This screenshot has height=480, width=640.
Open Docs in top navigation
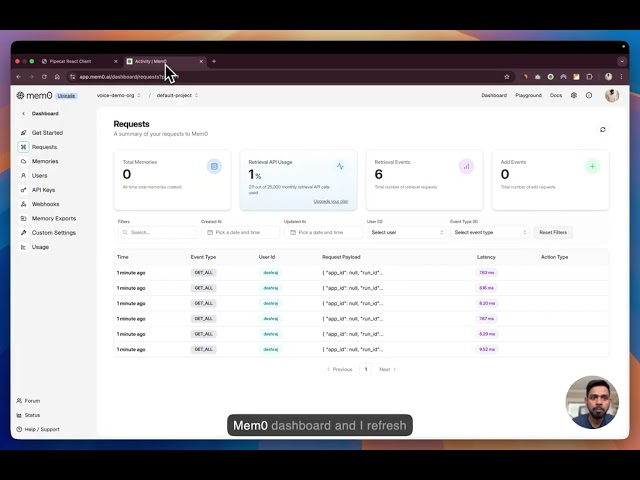(556, 95)
